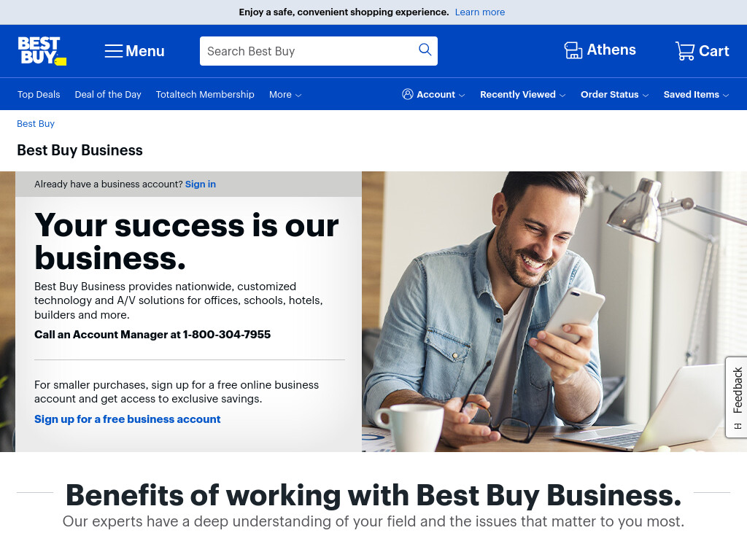Screen dimensions: 747x560
Task: Click the search magnifier icon
Action: click(x=425, y=50)
